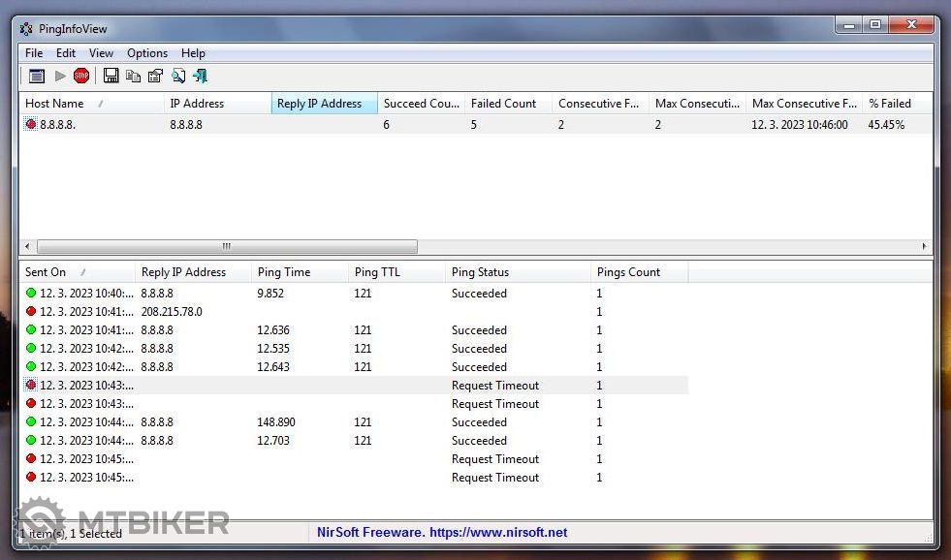Click the horizontal scrollbar's right arrow
Screen dimensions: 951x560
[x=924, y=246]
